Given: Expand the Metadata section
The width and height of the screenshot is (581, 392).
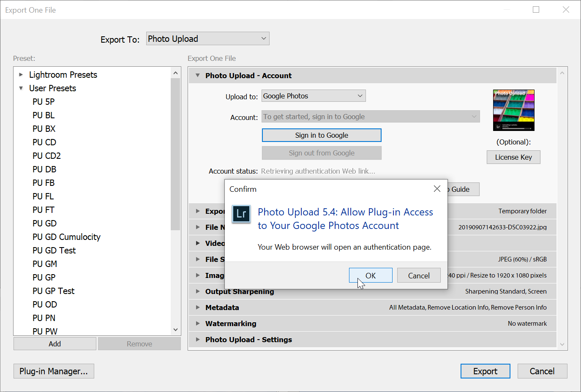Looking at the screenshot, I should click(197, 308).
